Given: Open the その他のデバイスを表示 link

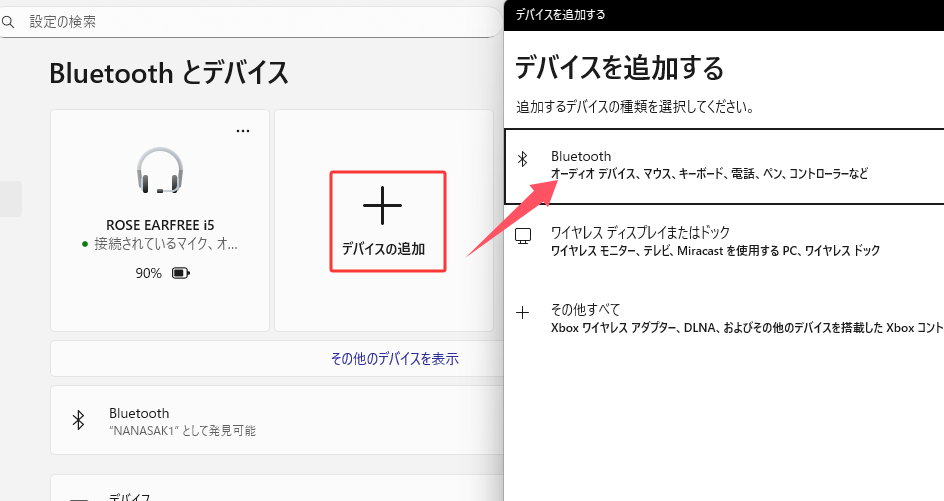Looking at the screenshot, I should 394,359.
